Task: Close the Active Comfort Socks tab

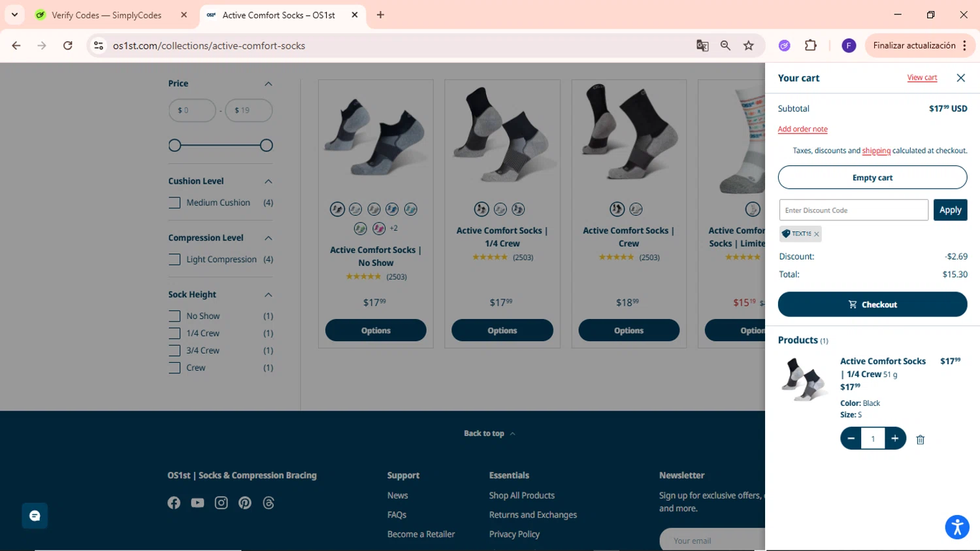Action: [355, 14]
